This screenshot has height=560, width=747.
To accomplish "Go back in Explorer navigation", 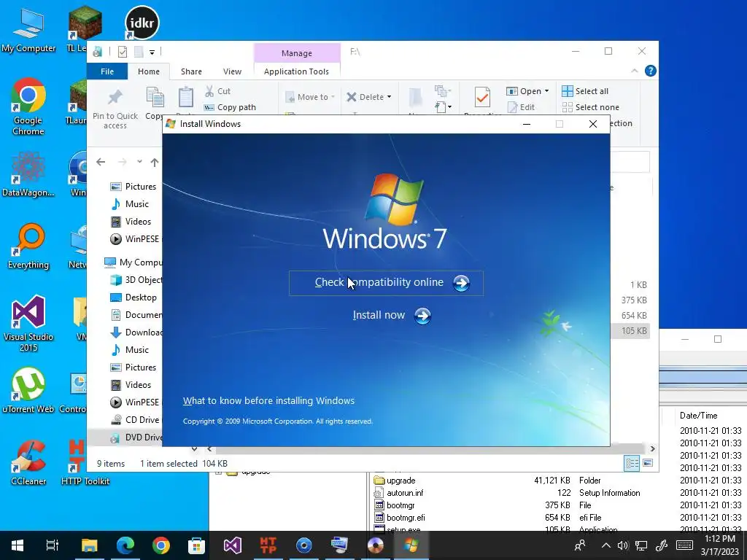I will click(x=101, y=162).
